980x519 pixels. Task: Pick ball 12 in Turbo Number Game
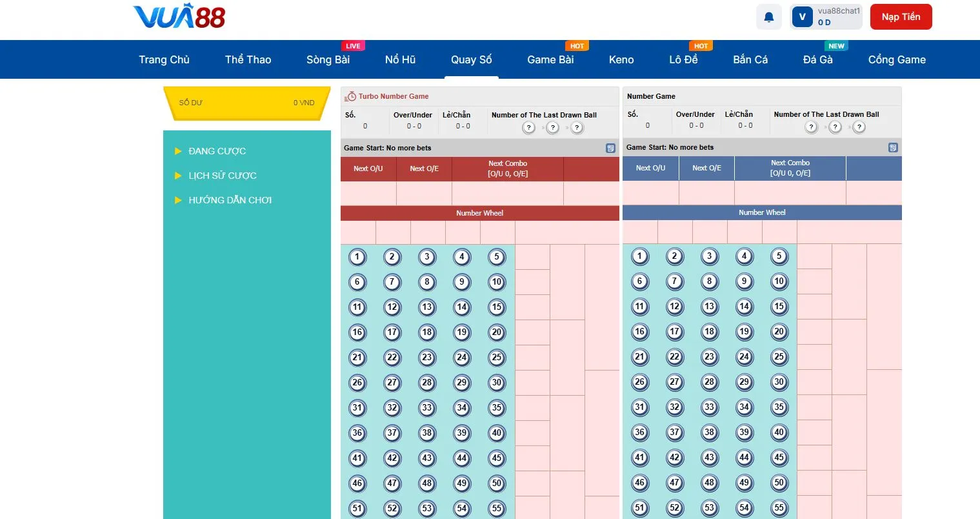pos(392,307)
